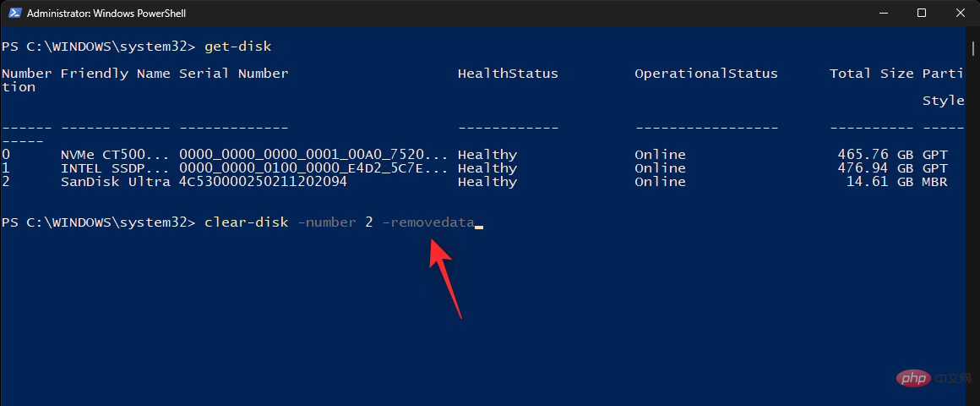Click 'Healthy' status of INTEL SSDP row
This screenshot has width=980, height=406.
487,169
